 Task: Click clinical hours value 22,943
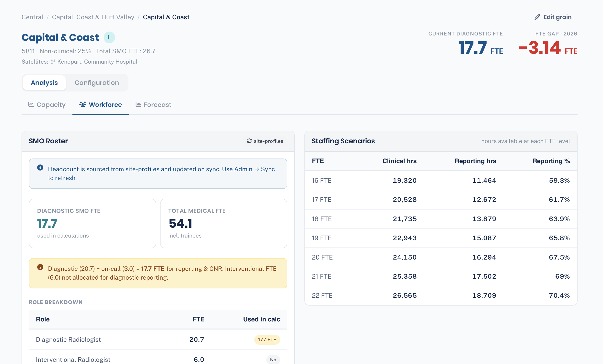click(x=405, y=238)
